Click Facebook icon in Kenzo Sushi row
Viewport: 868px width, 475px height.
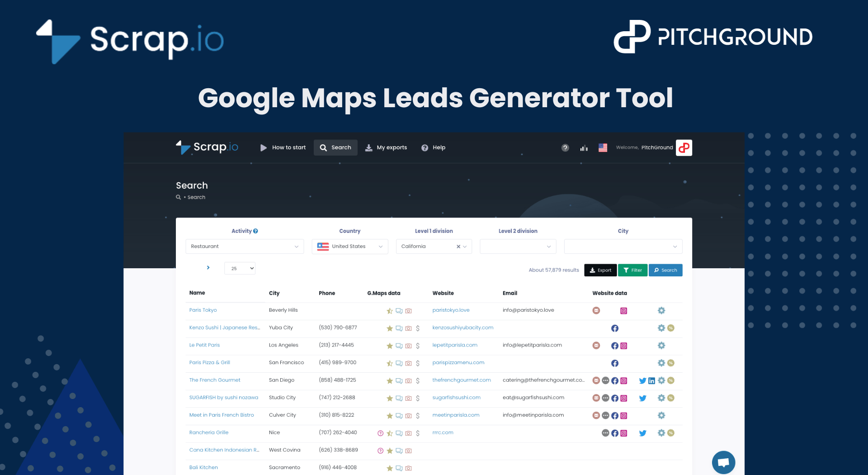pyautogui.click(x=615, y=328)
